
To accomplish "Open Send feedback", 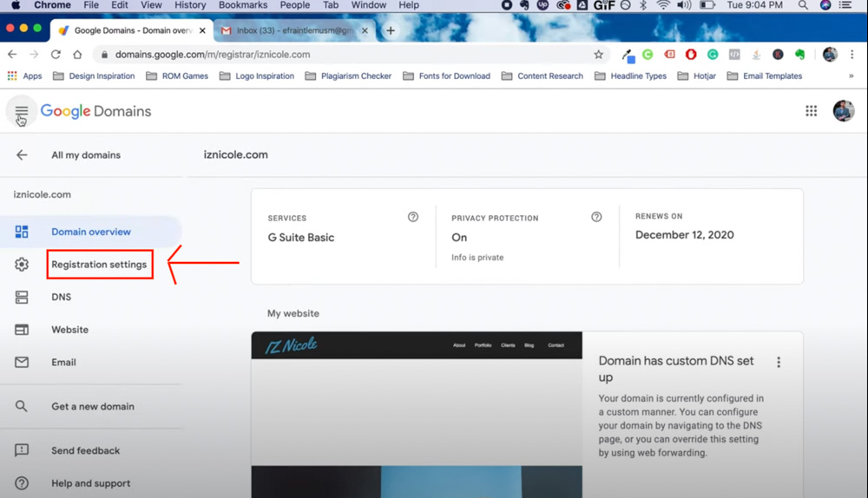I will tap(85, 450).
